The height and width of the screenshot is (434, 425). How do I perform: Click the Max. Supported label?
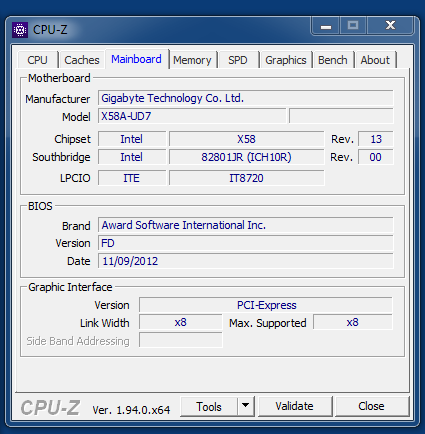(268, 323)
